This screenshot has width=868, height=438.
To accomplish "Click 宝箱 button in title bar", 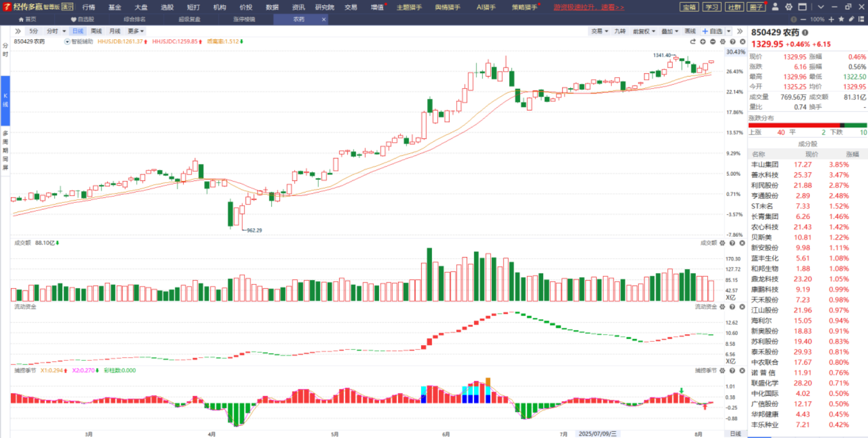I will point(689,7).
